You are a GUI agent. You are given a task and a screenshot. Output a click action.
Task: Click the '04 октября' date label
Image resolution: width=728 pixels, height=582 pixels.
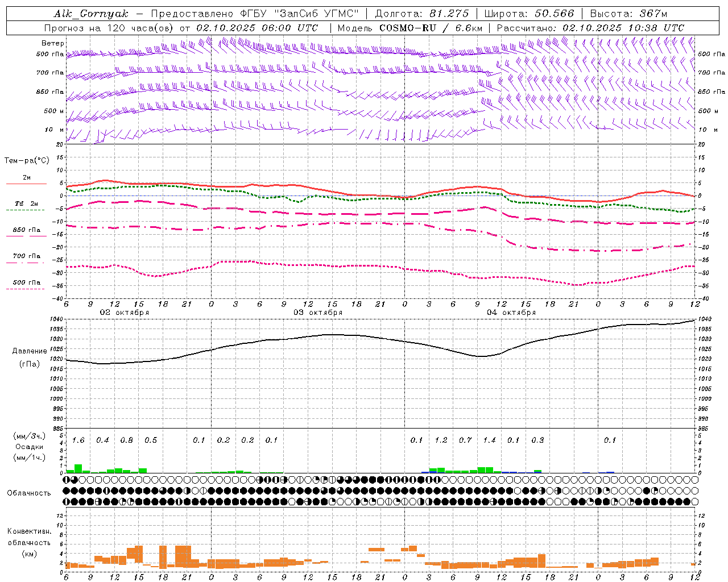(x=511, y=313)
